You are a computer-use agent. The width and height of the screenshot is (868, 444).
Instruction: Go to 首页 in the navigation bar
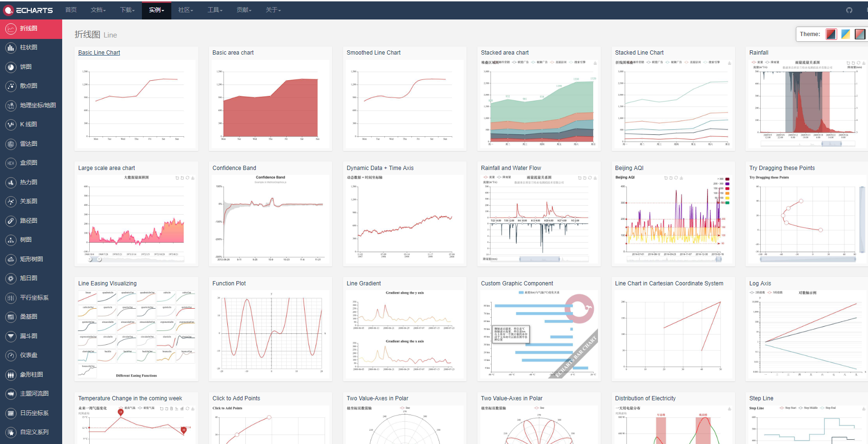[71, 9]
